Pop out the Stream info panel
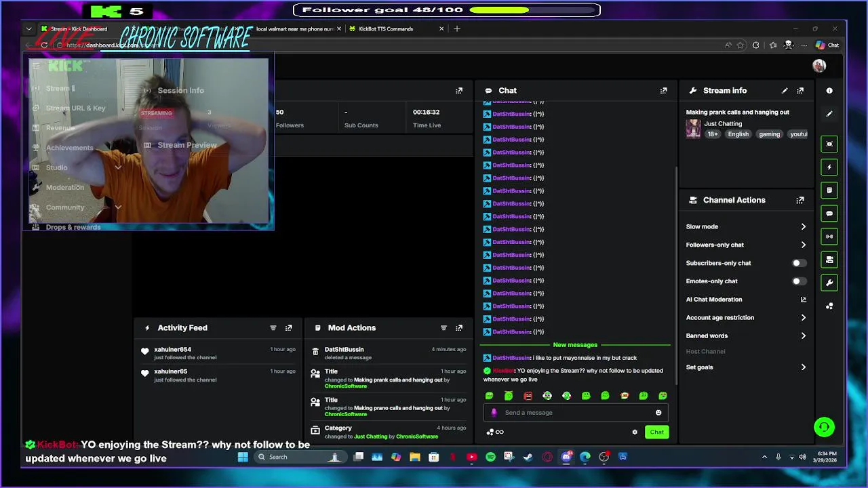The width and height of the screenshot is (868, 488). pos(800,91)
